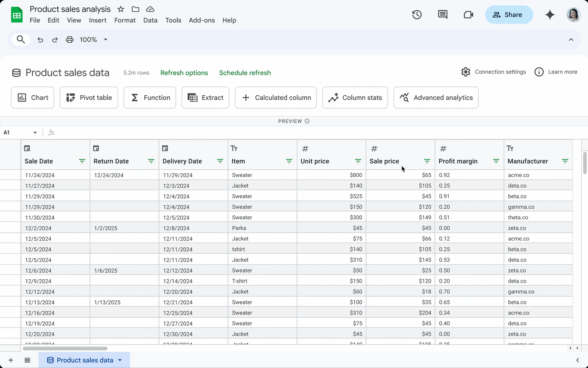588x368 pixels.
Task: Create an Extract of the data
Action: [x=205, y=98]
